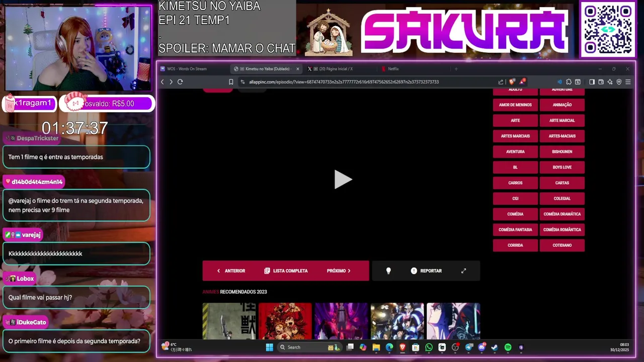
Task: Open WhatsApp from the taskbar
Action: (x=429, y=347)
